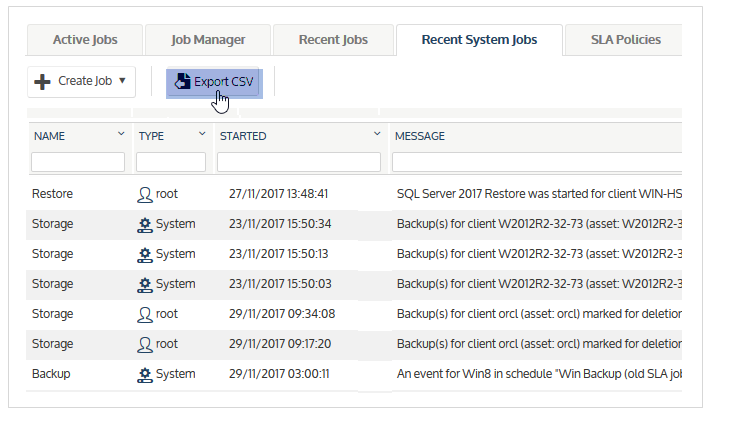Click the date 29/11/2017 03:00:11

click(279, 373)
